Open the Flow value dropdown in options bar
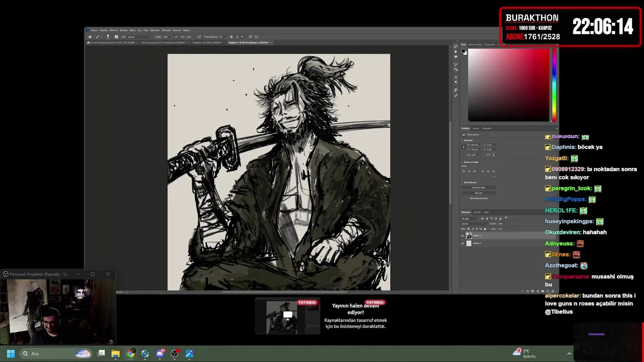The width and height of the screenshot is (644, 362). click(x=191, y=37)
